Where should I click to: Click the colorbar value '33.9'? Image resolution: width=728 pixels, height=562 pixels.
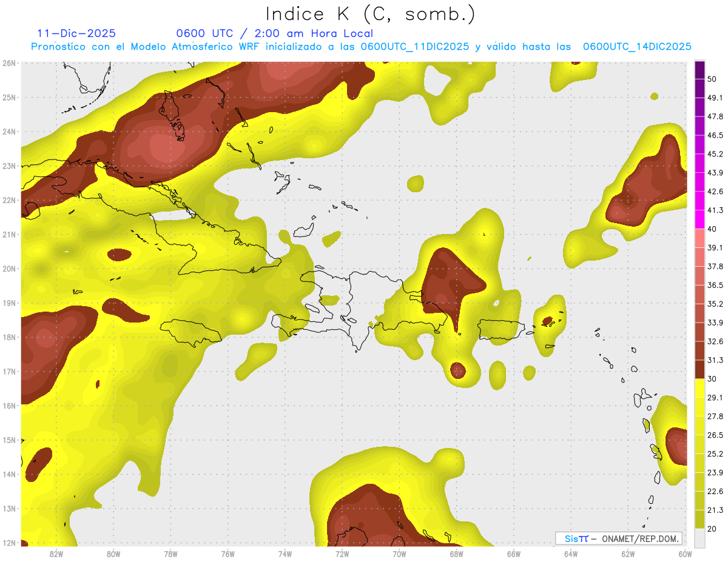[x=715, y=323]
